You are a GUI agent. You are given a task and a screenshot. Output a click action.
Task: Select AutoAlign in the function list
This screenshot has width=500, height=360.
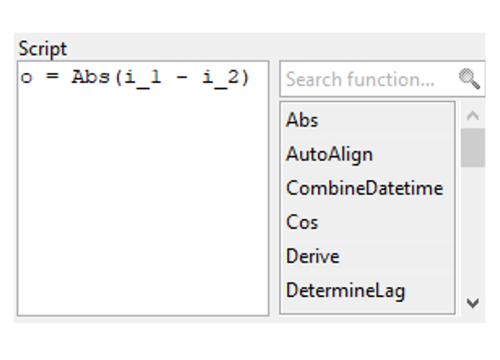tap(368, 154)
